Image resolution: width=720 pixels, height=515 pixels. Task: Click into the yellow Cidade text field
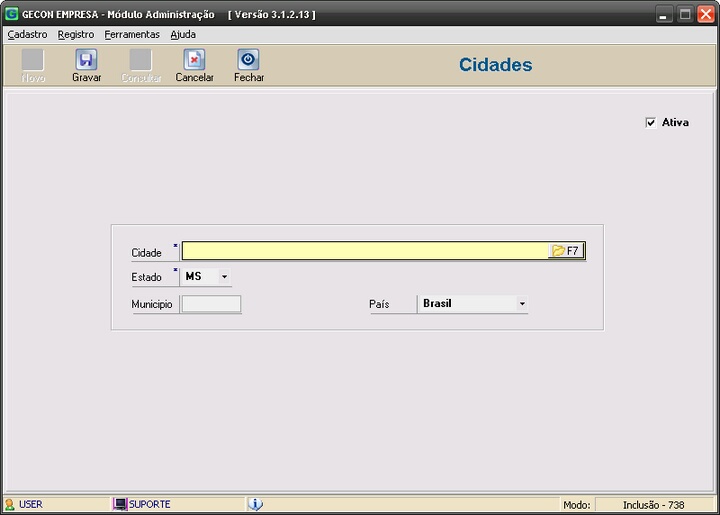tap(364, 251)
